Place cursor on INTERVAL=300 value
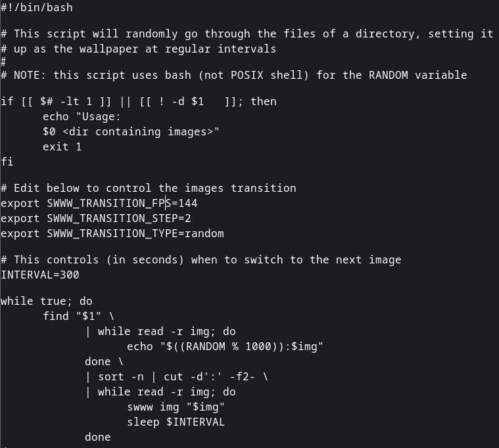The image size is (499, 448). (70, 275)
